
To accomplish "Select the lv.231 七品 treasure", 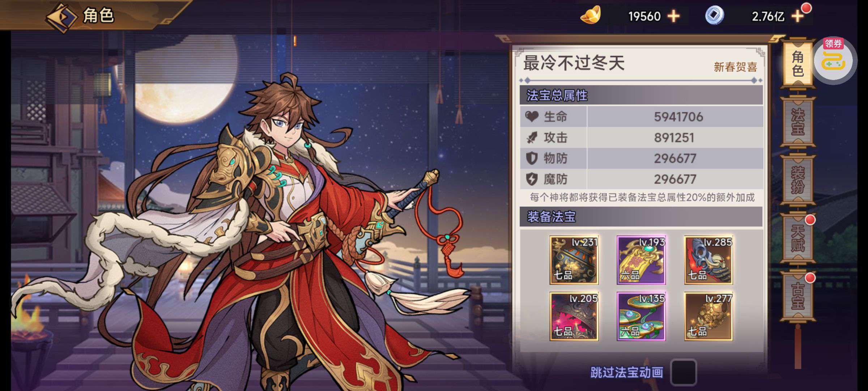I will (574, 260).
